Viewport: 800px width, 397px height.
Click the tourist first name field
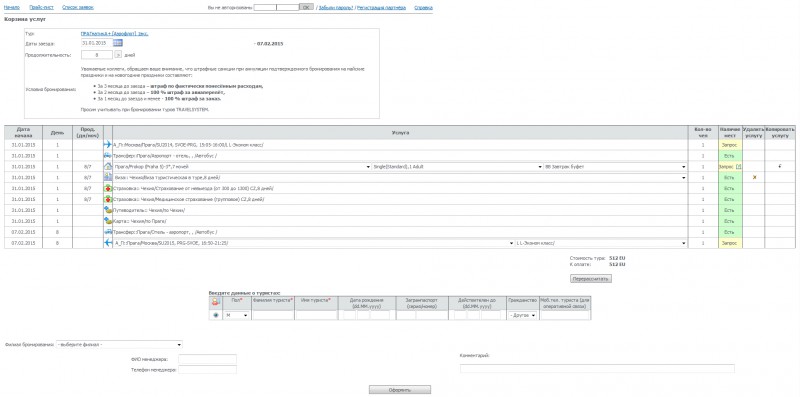(x=316, y=316)
